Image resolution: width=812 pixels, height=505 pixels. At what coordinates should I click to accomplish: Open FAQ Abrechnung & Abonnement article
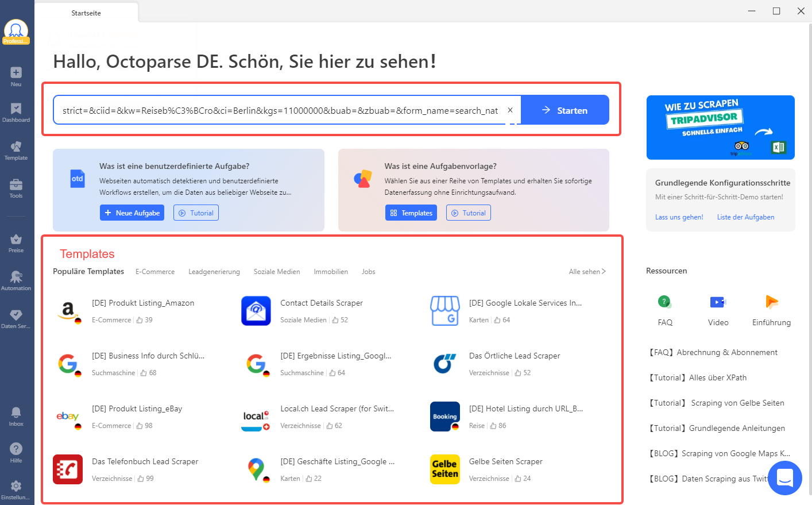[713, 352]
